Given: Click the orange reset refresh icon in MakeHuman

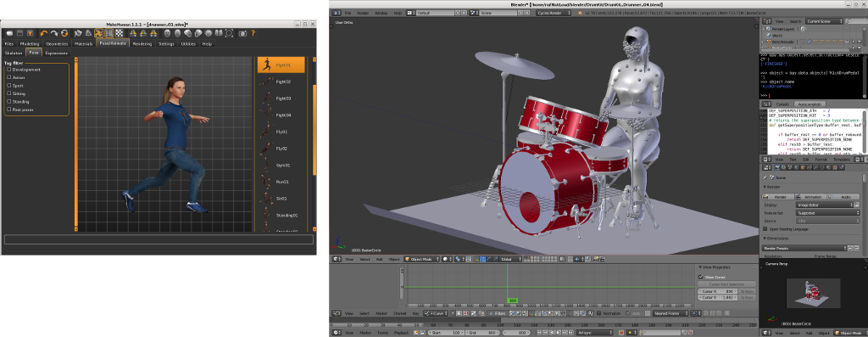Looking at the screenshot, I should [64, 33].
